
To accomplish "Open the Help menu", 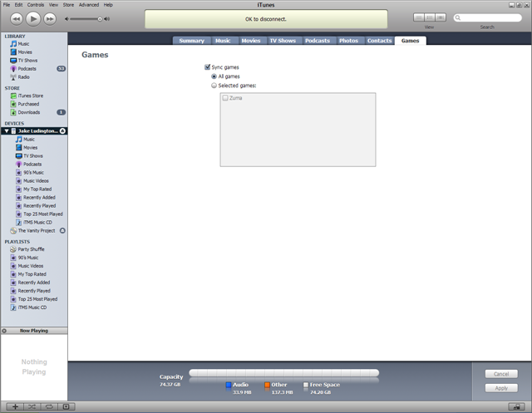I will (x=108, y=5).
